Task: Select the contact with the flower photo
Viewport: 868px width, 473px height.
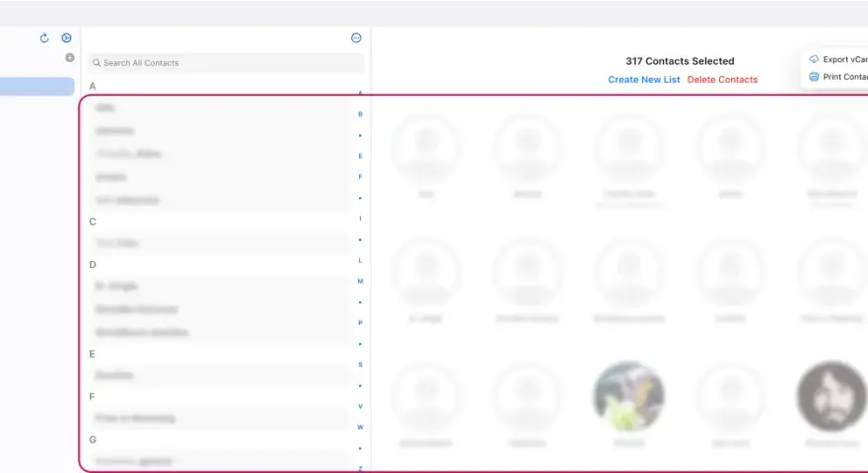Action: pyautogui.click(x=629, y=396)
